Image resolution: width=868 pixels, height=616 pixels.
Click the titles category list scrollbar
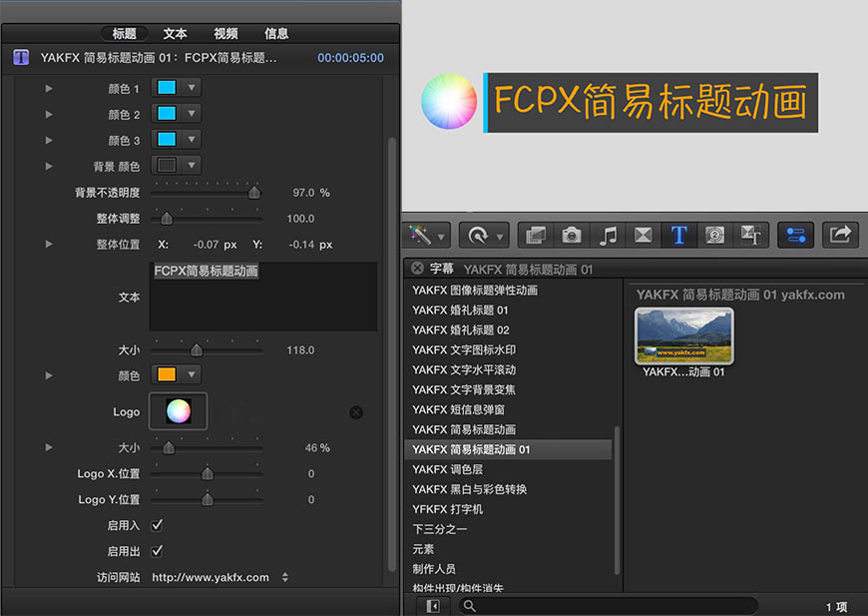[x=617, y=500]
